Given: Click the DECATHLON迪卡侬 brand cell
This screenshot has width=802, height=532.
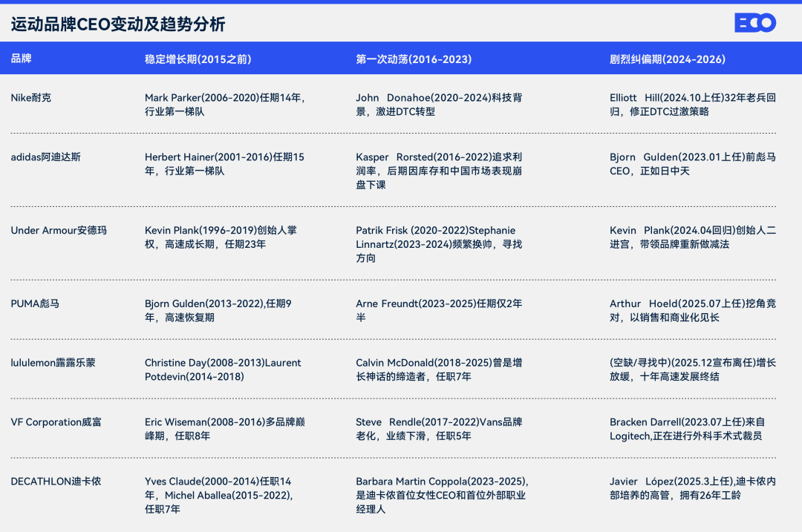Looking at the screenshot, I should pos(56,481).
